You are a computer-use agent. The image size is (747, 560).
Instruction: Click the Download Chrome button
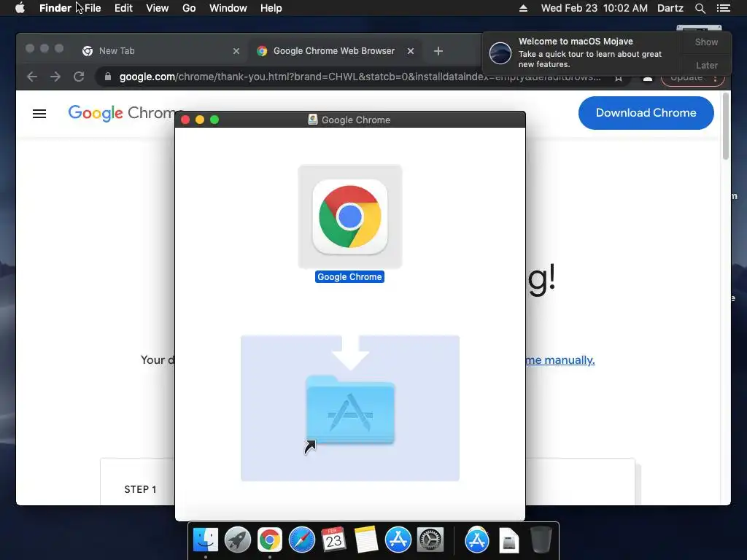point(646,113)
